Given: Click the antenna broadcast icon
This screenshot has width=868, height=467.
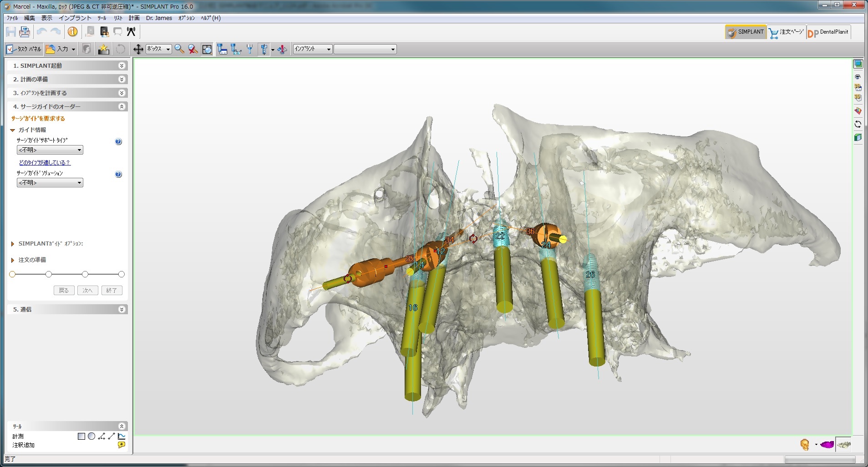Looking at the screenshot, I should pyautogui.click(x=132, y=32).
